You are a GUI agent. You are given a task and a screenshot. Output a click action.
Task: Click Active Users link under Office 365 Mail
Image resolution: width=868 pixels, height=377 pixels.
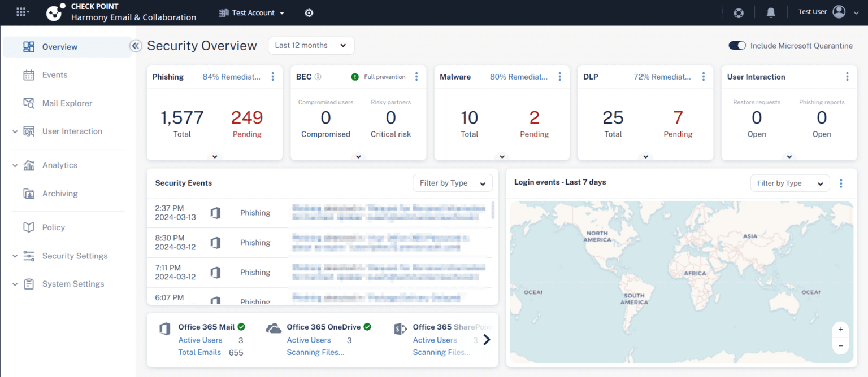200,340
